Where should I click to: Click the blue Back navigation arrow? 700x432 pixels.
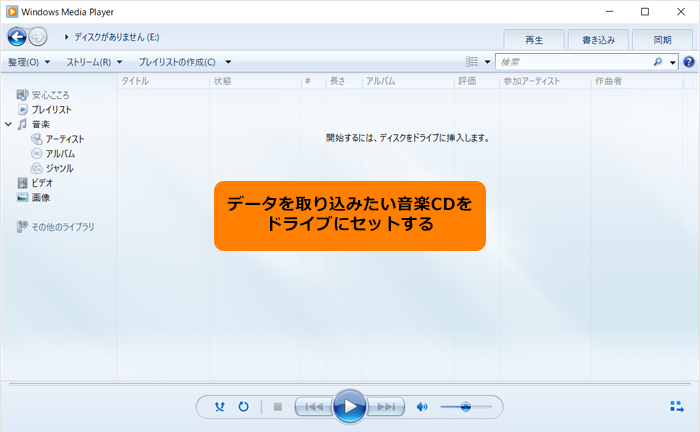(x=17, y=37)
